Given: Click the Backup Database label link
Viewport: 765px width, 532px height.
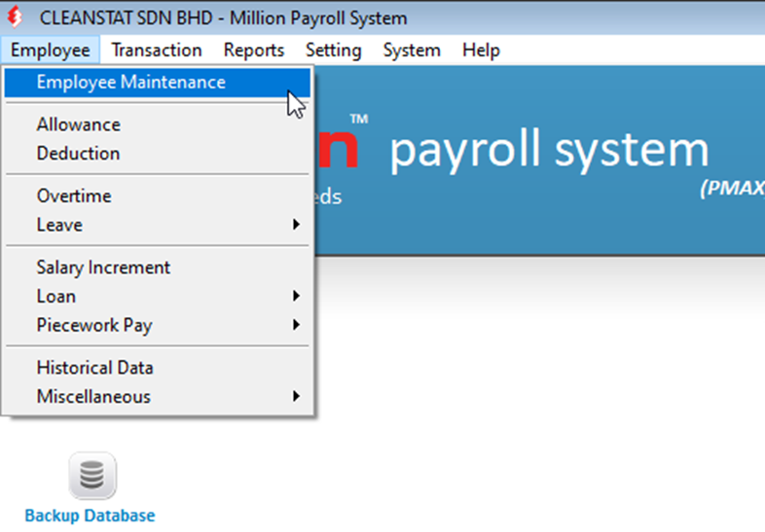Looking at the screenshot, I should coord(90,515).
